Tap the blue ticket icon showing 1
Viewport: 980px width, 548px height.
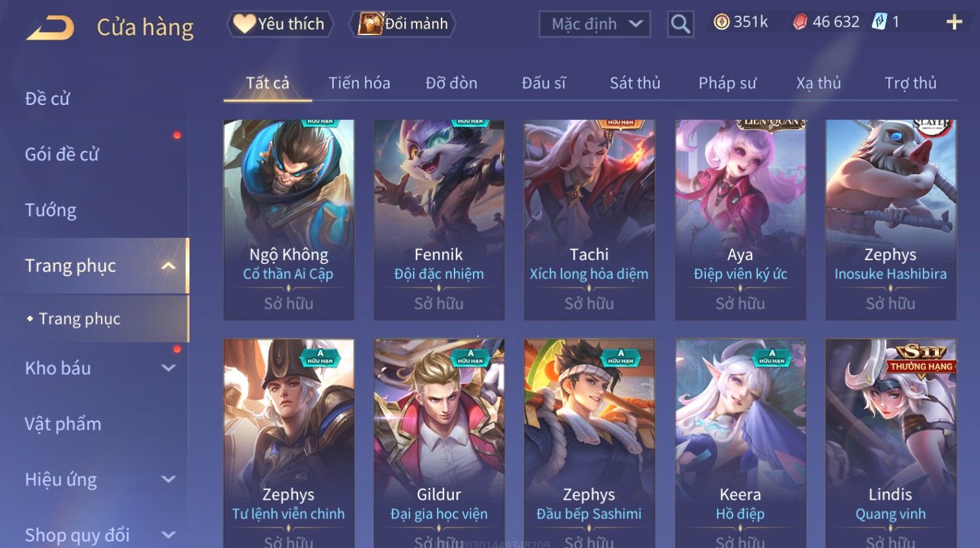click(x=879, y=22)
